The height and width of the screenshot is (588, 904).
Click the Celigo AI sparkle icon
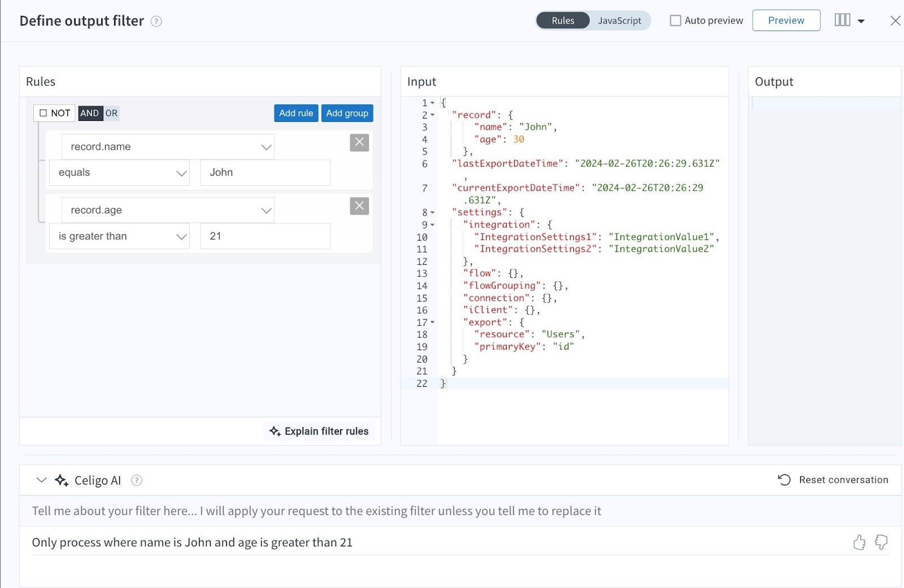(x=62, y=480)
